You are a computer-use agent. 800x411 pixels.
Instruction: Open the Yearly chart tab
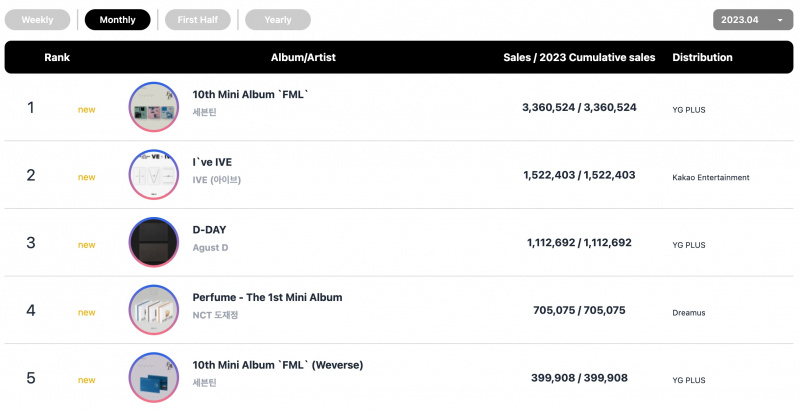(x=278, y=20)
